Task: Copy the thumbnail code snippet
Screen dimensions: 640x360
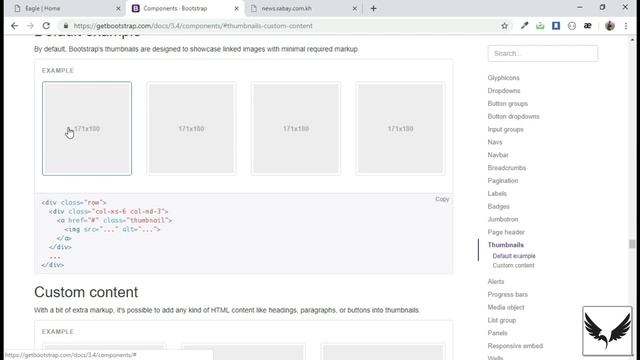Action: click(442, 199)
